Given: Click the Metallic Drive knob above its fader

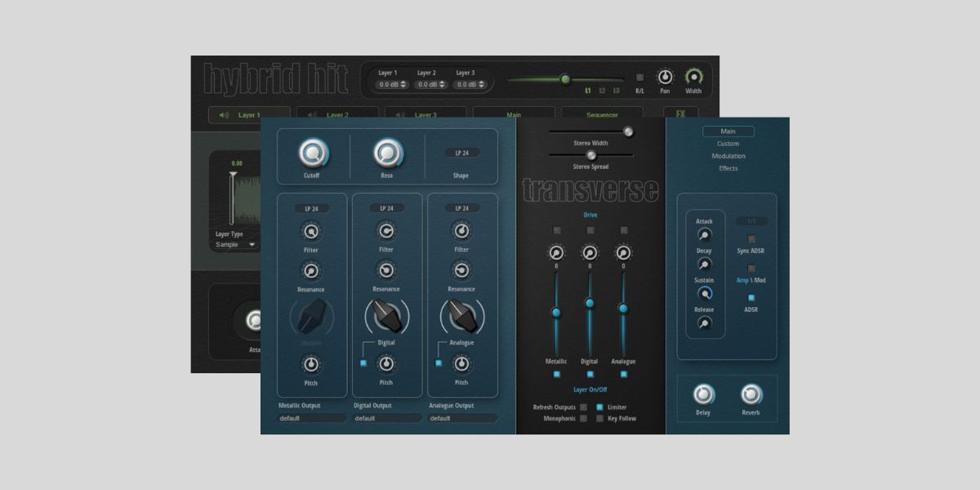Looking at the screenshot, I should [556, 253].
